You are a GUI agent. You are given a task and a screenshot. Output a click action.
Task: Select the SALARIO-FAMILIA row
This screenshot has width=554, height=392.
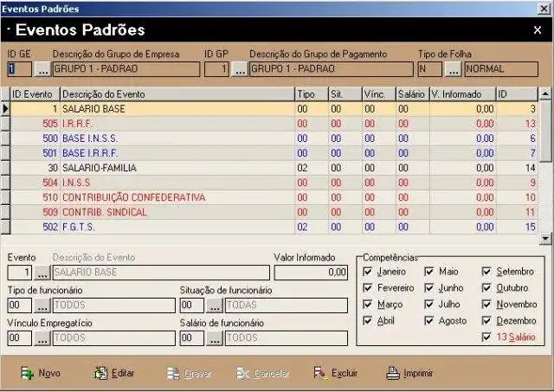coord(274,168)
